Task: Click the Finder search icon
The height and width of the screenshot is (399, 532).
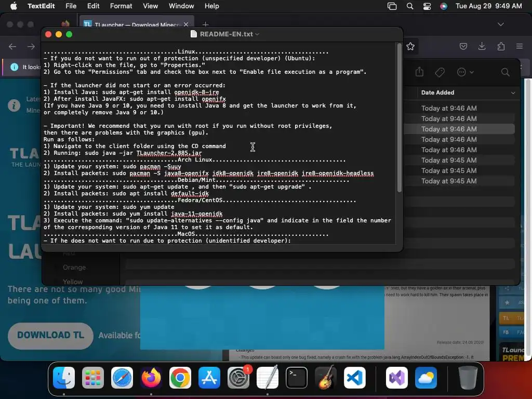Action: [x=505, y=72]
